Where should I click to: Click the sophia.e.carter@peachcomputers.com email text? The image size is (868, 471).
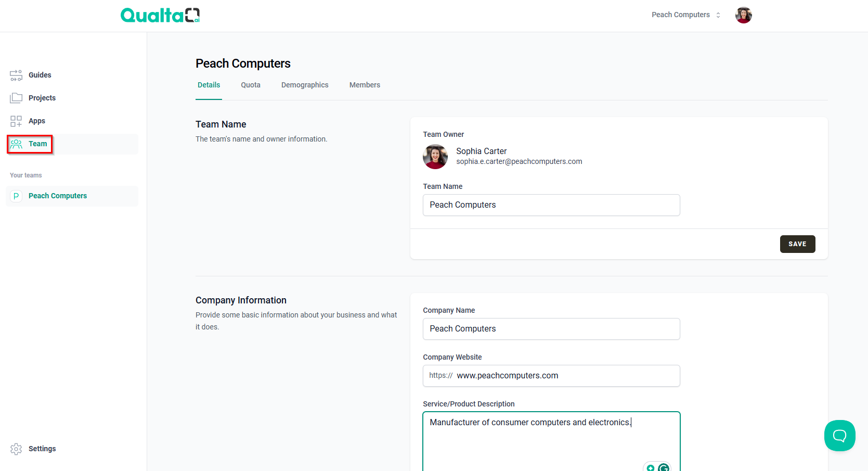[519, 162]
